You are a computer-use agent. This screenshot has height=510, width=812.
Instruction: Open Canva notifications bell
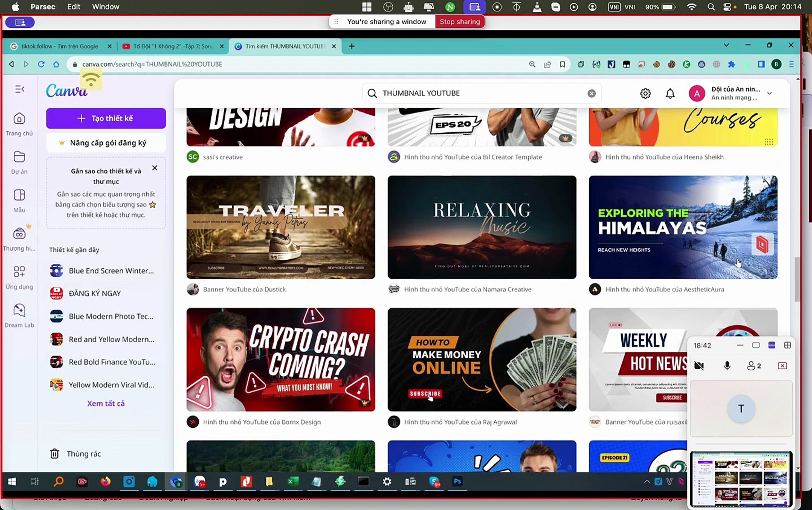(670, 93)
